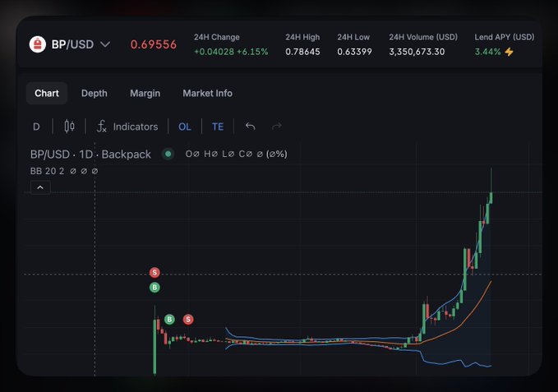Click the BB 20 2 indicator legend
Image resolution: width=558 pixels, height=392 pixels.
click(x=64, y=171)
